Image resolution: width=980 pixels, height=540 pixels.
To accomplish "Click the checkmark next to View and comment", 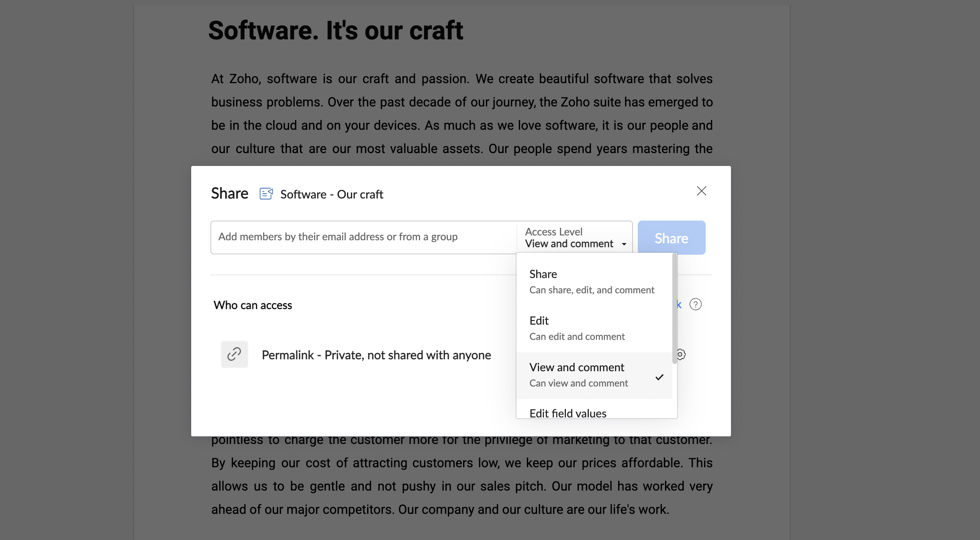I will pyautogui.click(x=659, y=377).
